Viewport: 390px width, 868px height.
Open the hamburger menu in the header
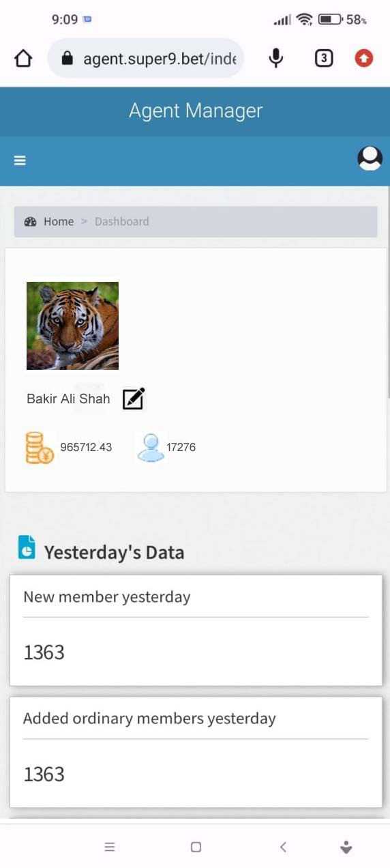coord(20,160)
